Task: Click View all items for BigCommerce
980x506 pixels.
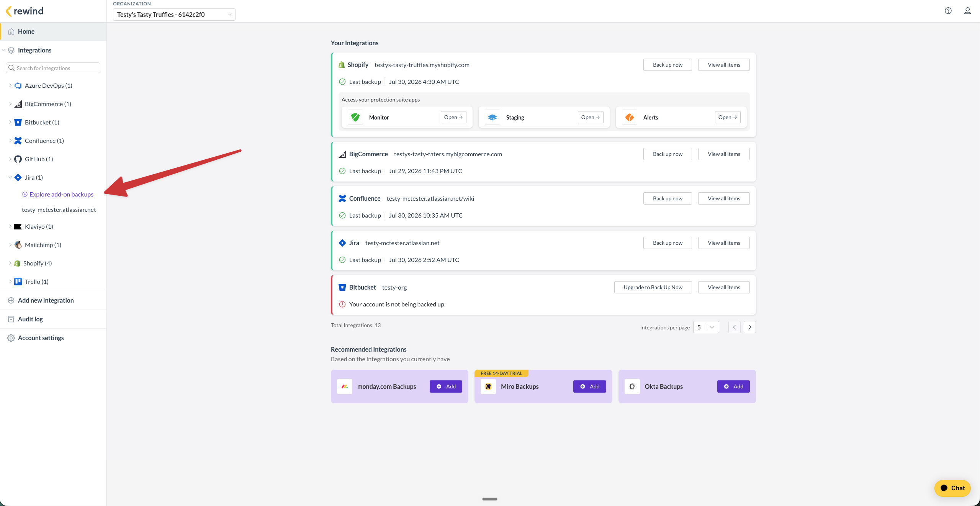Action: 724,154
